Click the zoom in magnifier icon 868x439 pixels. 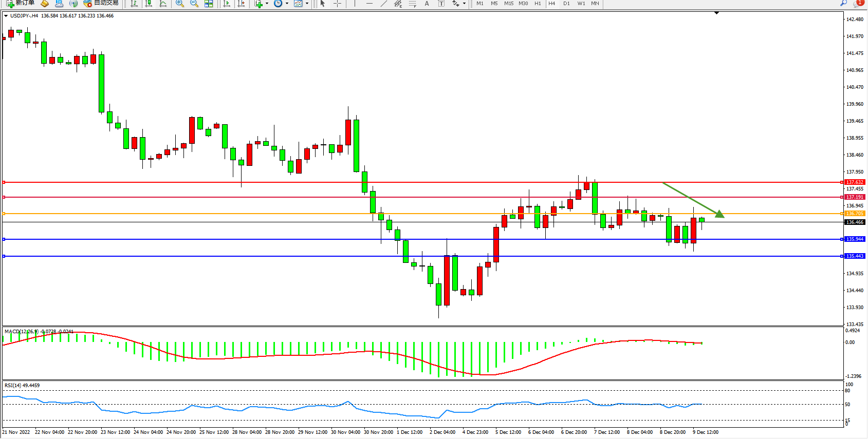coord(179,4)
